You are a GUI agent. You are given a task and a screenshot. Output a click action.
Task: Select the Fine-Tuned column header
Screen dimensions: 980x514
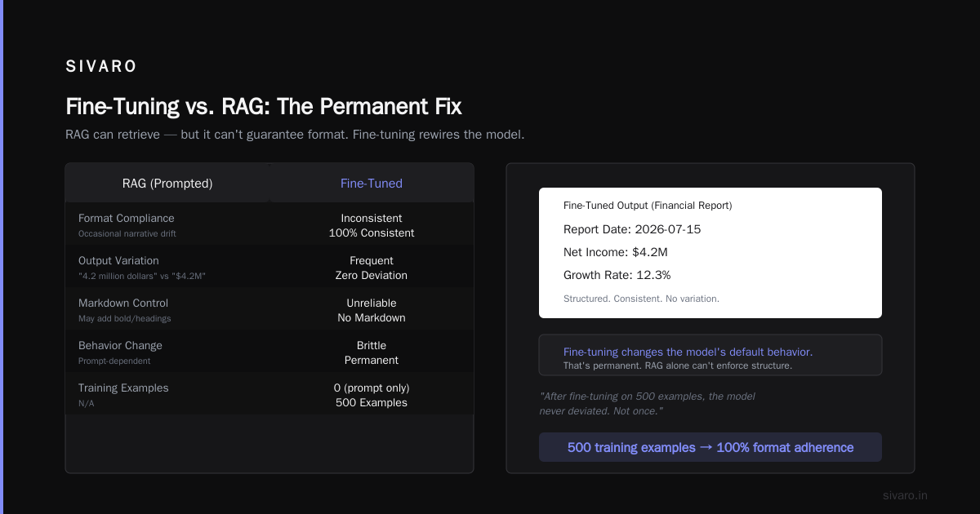[x=372, y=184]
